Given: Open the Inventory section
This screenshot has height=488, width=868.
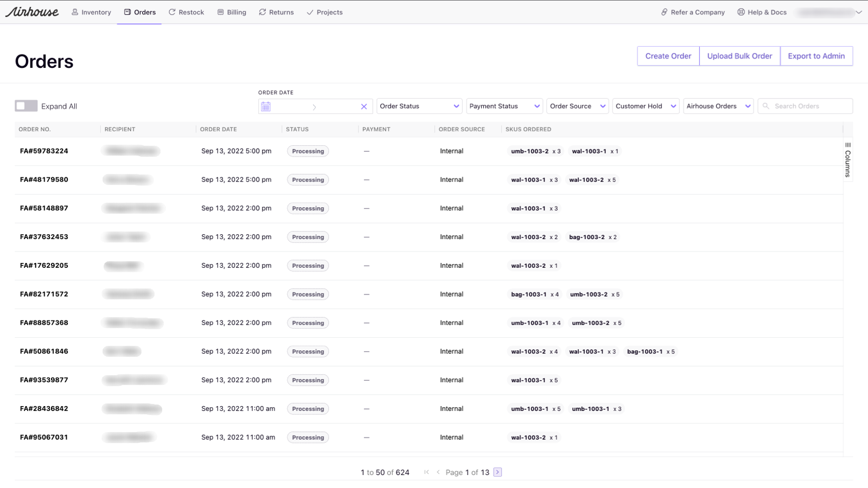Looking at the screenshot, I should point(91,12).
